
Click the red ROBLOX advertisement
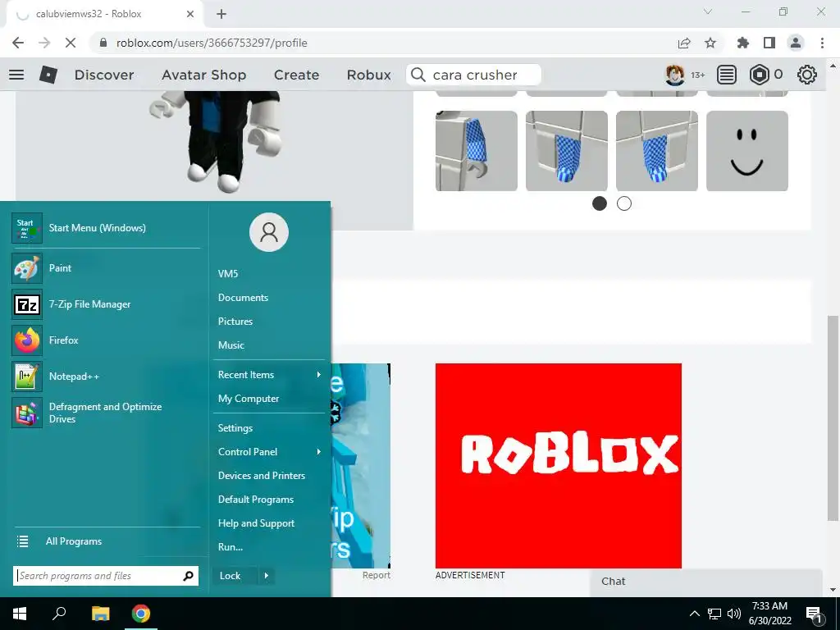pos(558,466)
